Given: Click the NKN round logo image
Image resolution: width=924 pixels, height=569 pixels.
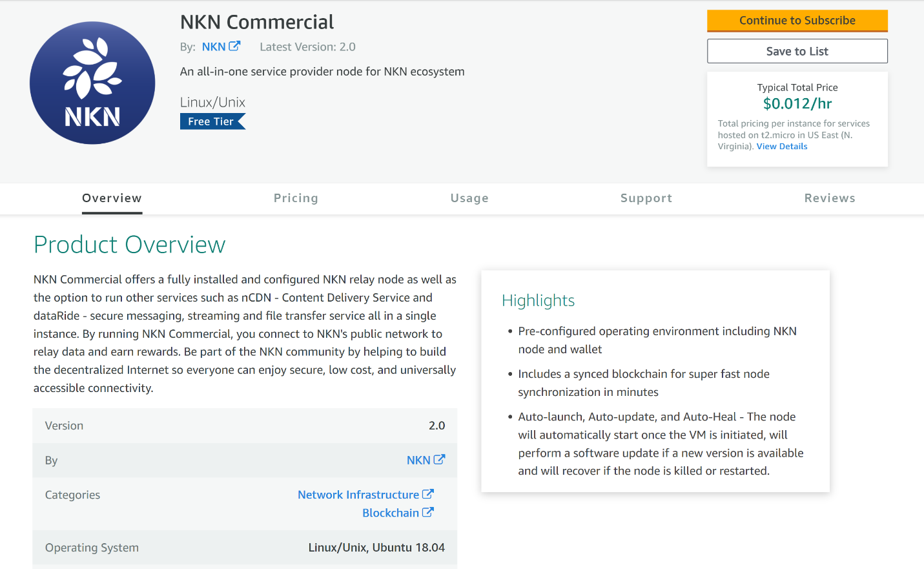Looking at the screenshot, I should (92, 83).
